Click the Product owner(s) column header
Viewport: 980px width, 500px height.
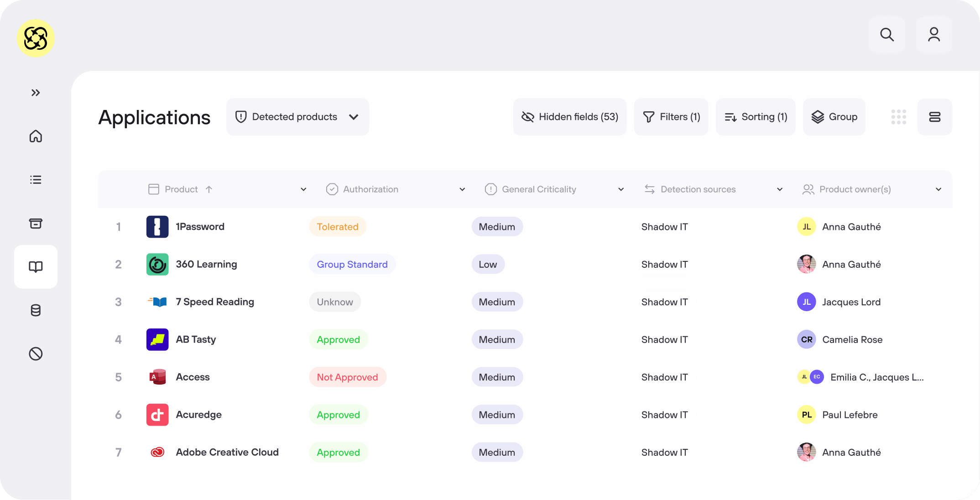847,189
